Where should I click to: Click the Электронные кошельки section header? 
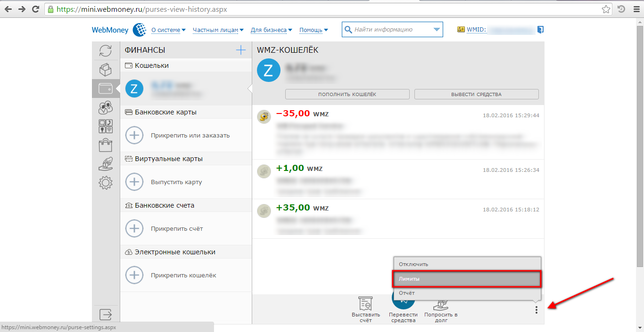point(186,252)
